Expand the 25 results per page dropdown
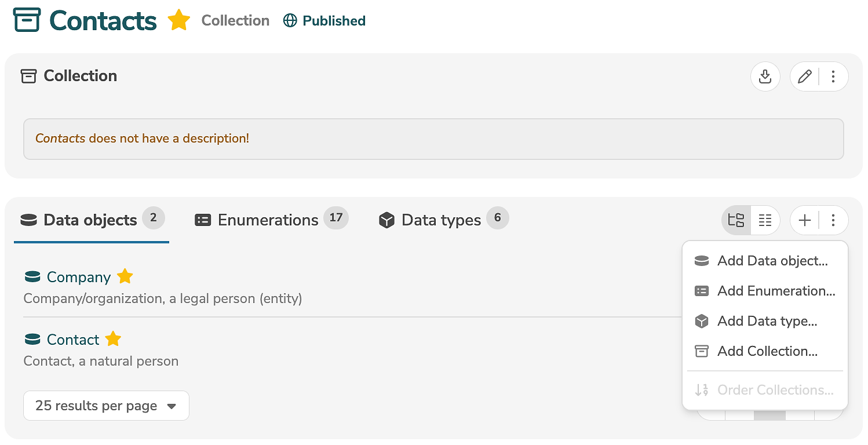This screenshot has width=868, height=445. [106, 406]
